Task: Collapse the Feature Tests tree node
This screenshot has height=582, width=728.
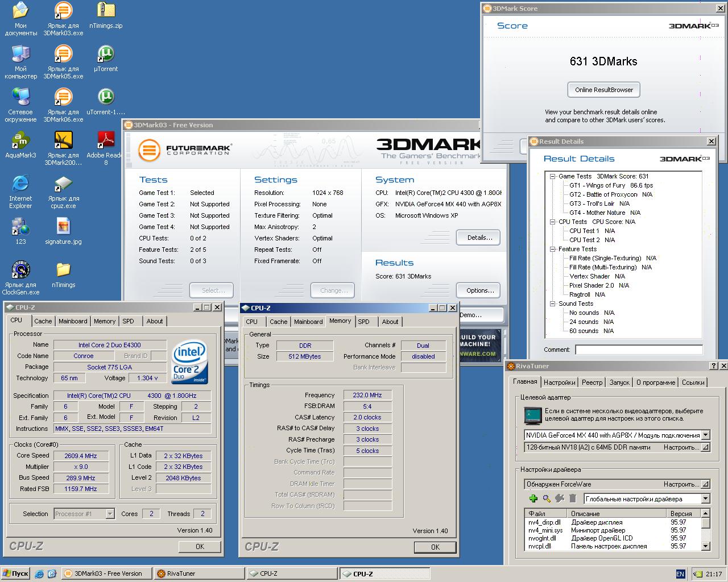Action: click(552, 249)
